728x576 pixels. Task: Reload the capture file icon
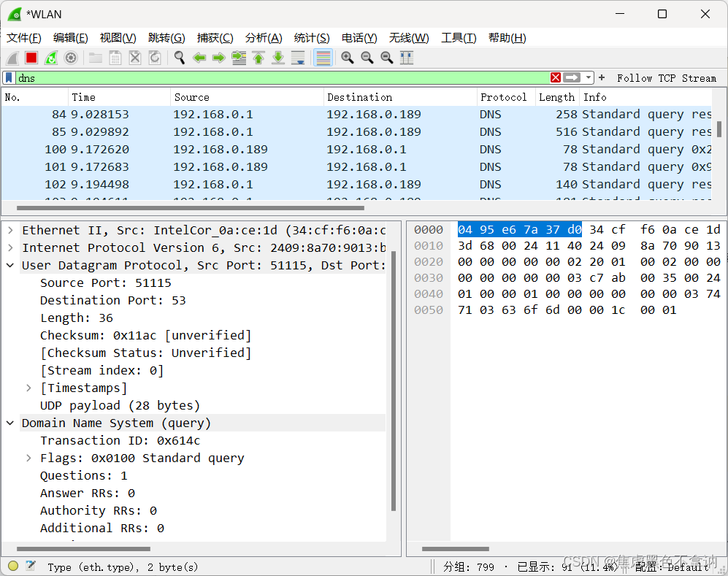pos(155,58)
